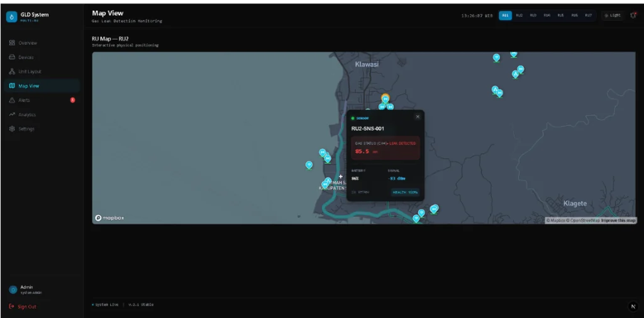Open the Settings page in sidebar
The width and height of the screenshot is (644, 318).
41,129
